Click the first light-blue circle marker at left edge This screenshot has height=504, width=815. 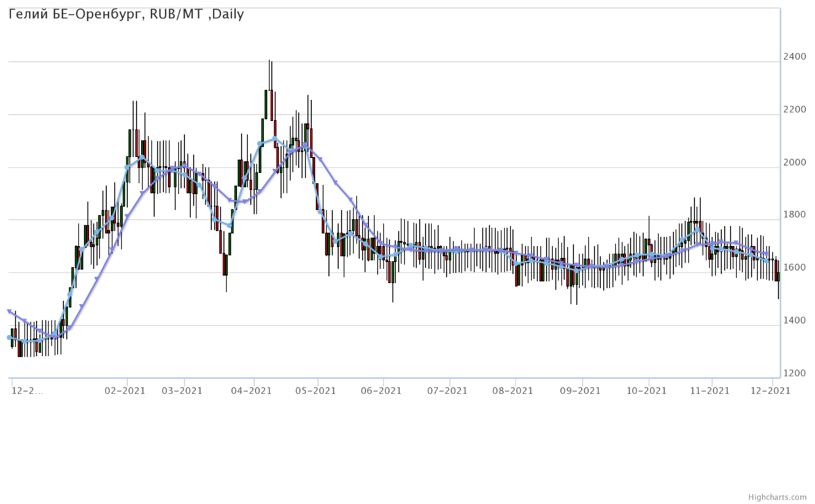(x=9, y=337)
